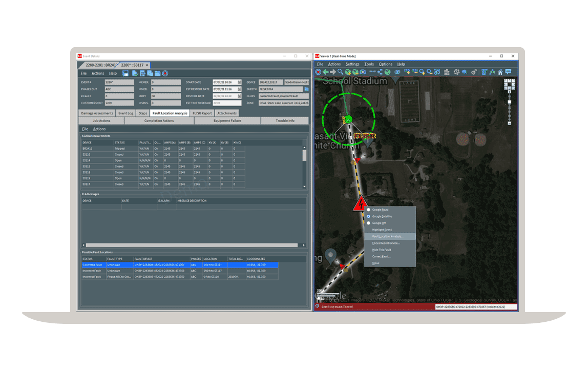Screen dimensions: 588x371
Task: Click the green back arrow in Viewer toolbar
Action: point(326,72)
